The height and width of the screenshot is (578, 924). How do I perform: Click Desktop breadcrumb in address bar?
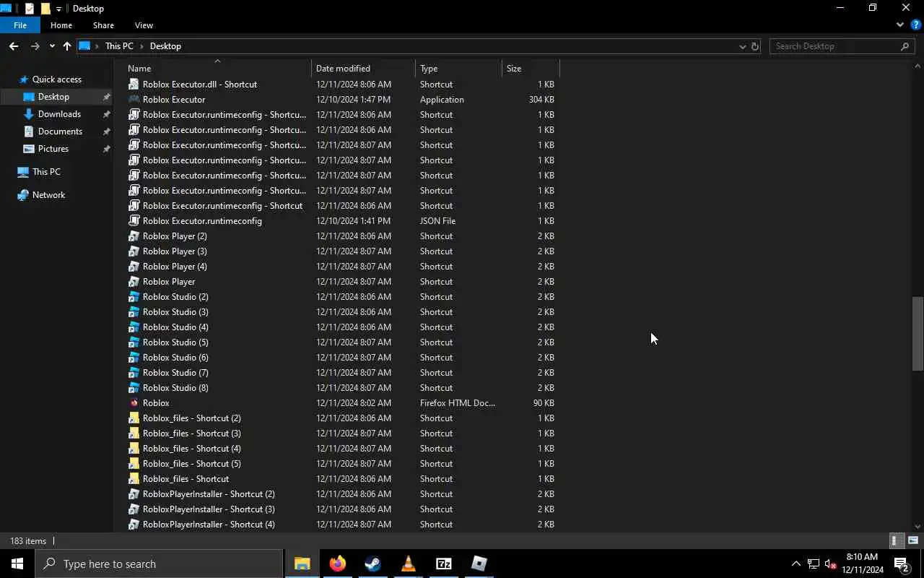pos(165,46)
